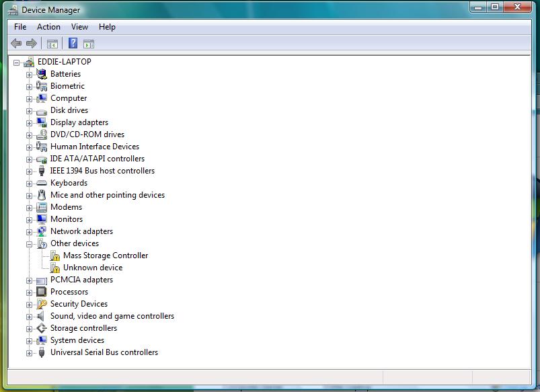Click the Universal Serial Bus controllers icon
Viewport: 540px width, 392px height.
[x=42, y=352]
